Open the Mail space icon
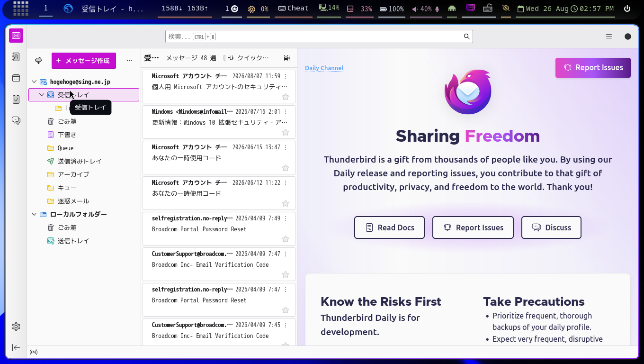Screen dimensions: 644x364 (16, 36)
